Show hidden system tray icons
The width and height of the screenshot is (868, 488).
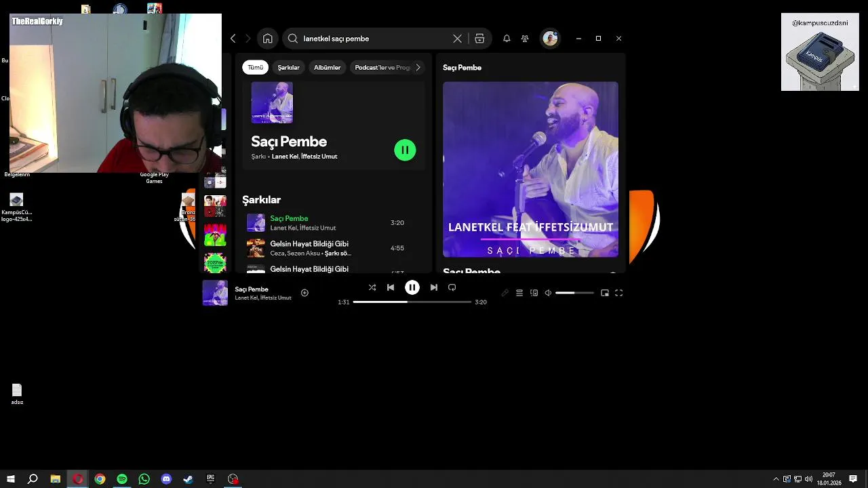776,479
